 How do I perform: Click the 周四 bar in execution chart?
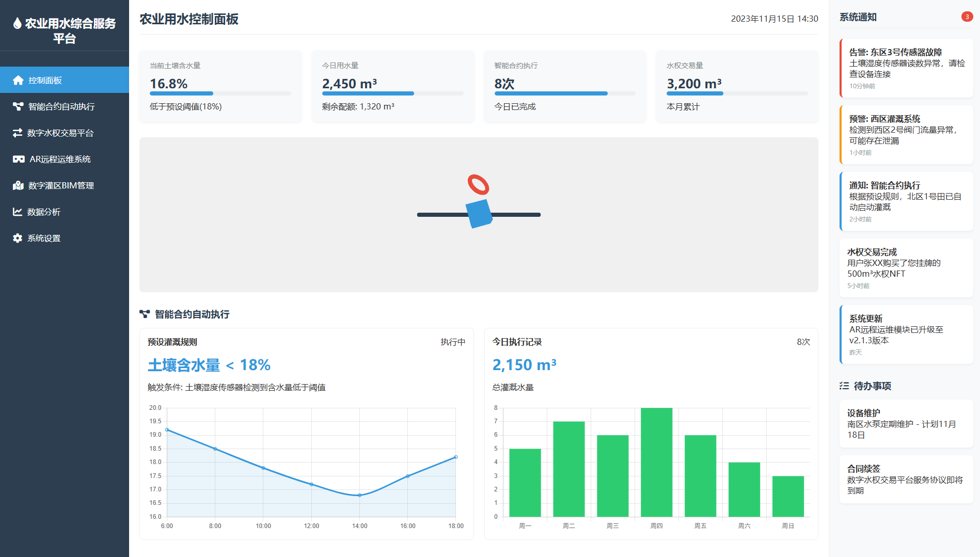(656, 462)
